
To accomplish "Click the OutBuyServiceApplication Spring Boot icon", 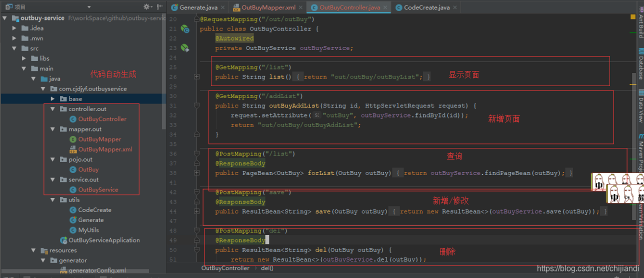I will (63, 240).
